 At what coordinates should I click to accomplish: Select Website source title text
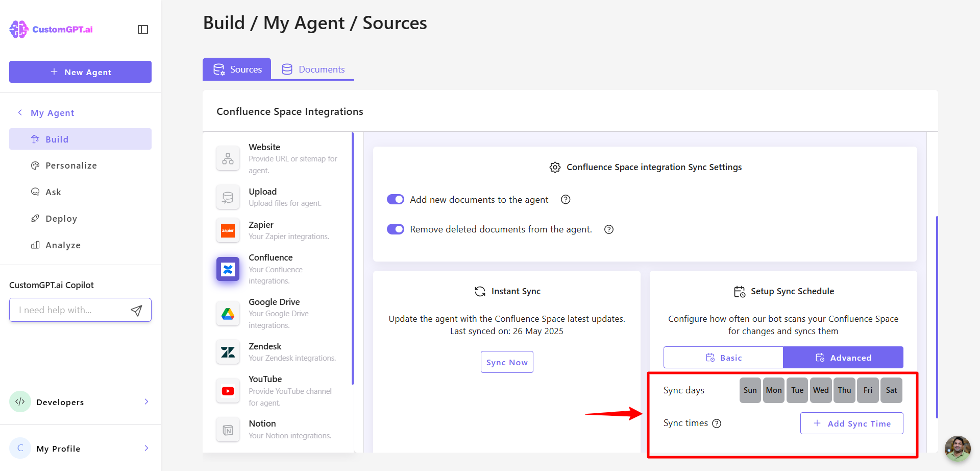[x=264, y=147]
